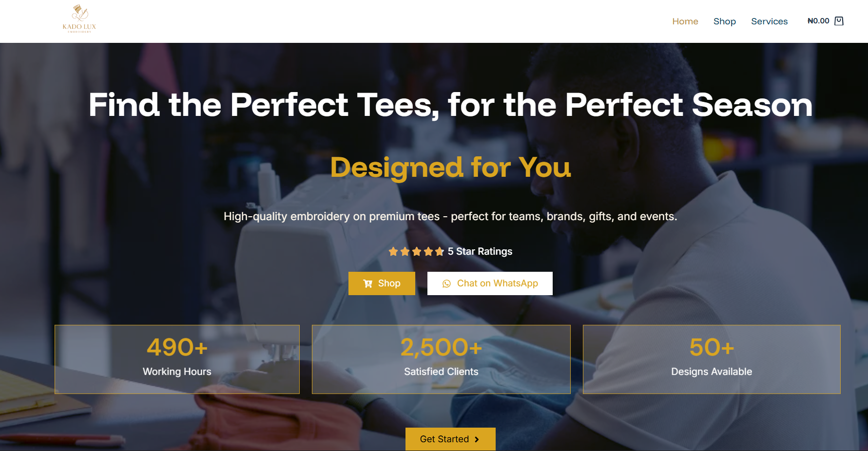The image size is (868, 451).
Task: Select the 50+ Designs Available card
Action: [712, 359]
